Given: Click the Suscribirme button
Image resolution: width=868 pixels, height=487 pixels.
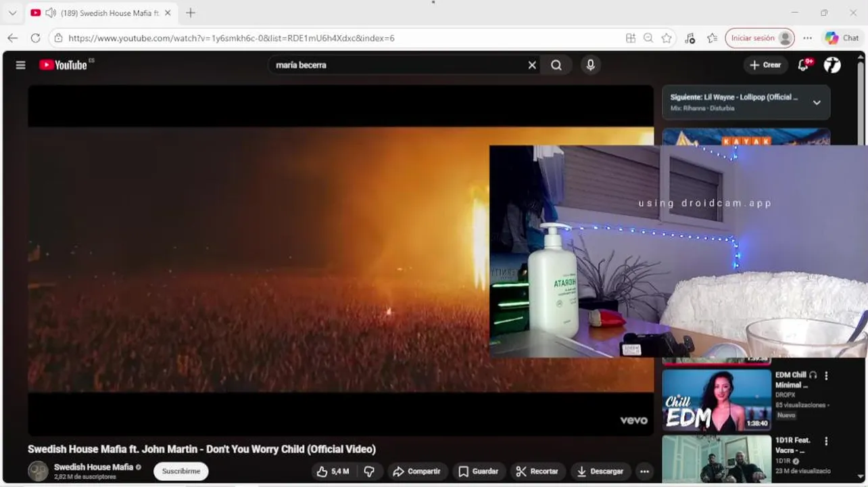Looking at the screenshot, I should point(181,471).
